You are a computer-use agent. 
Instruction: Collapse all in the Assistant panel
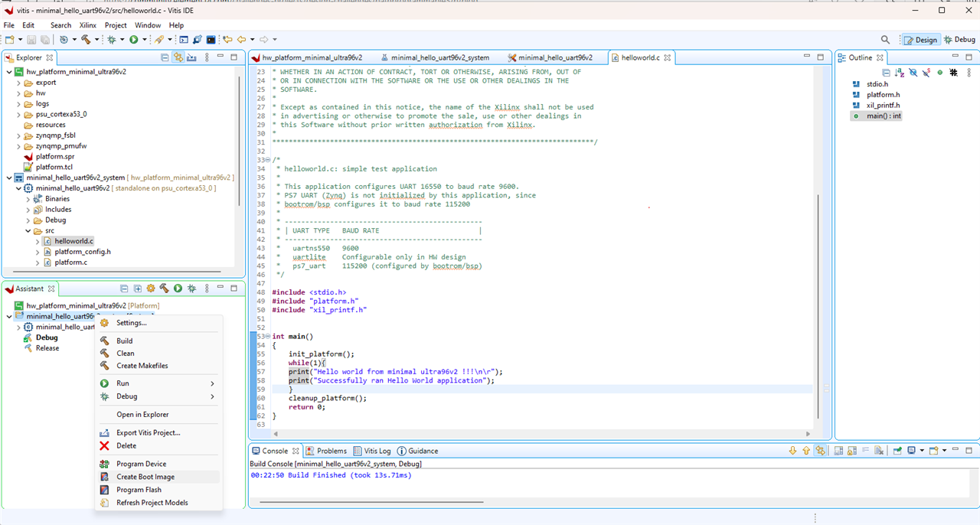(124, 289)
